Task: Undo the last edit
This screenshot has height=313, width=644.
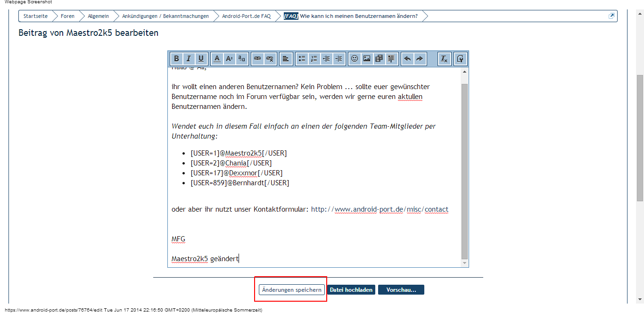Action: coord(407,59)
